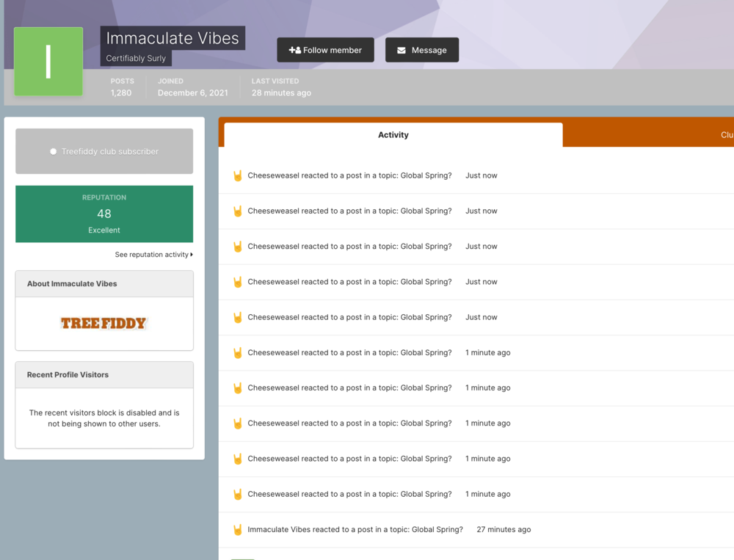Click the reaction icon on the second Global Spring entry

pos(237,211)
